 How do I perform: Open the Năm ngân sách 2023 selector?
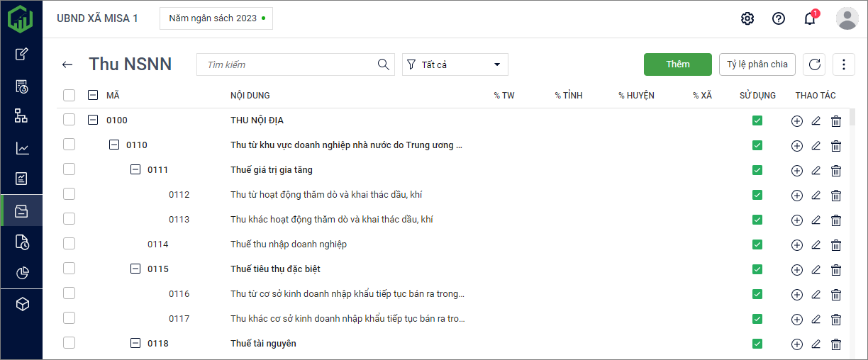click(x=216, y=18)
